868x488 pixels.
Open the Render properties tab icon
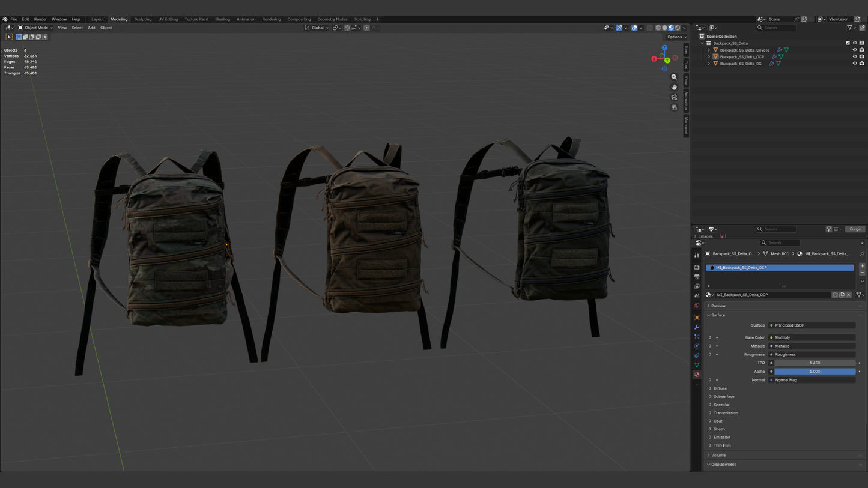click(697, 267)
